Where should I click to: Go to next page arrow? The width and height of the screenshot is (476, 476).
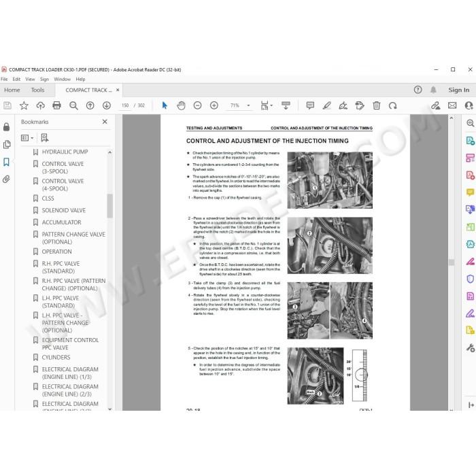[x=107, y=105]
